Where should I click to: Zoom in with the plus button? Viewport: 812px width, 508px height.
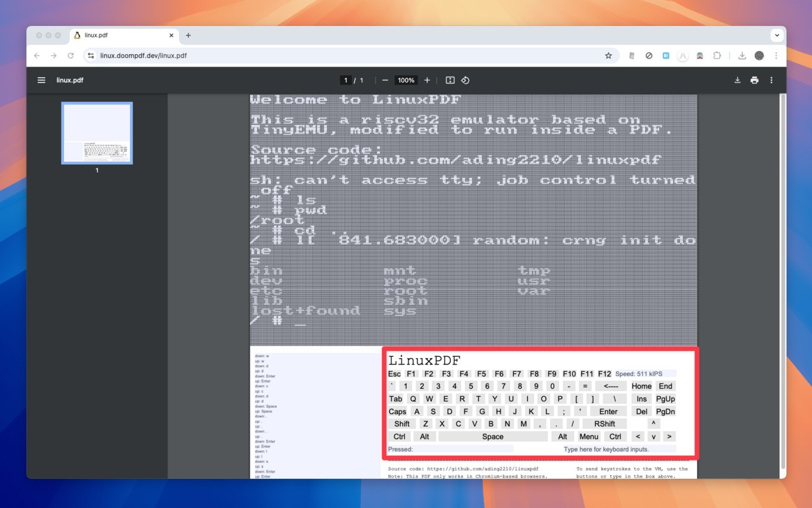pos(427,81)
